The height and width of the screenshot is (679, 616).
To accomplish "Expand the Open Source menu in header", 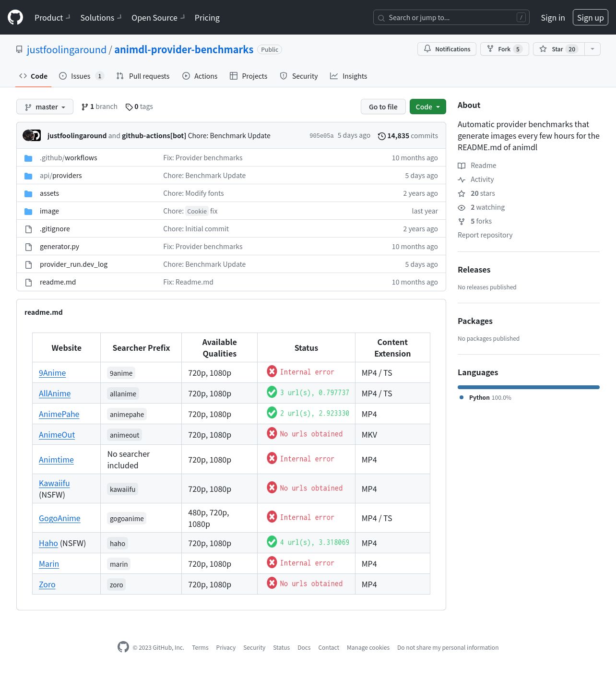I will click(158, 17).
